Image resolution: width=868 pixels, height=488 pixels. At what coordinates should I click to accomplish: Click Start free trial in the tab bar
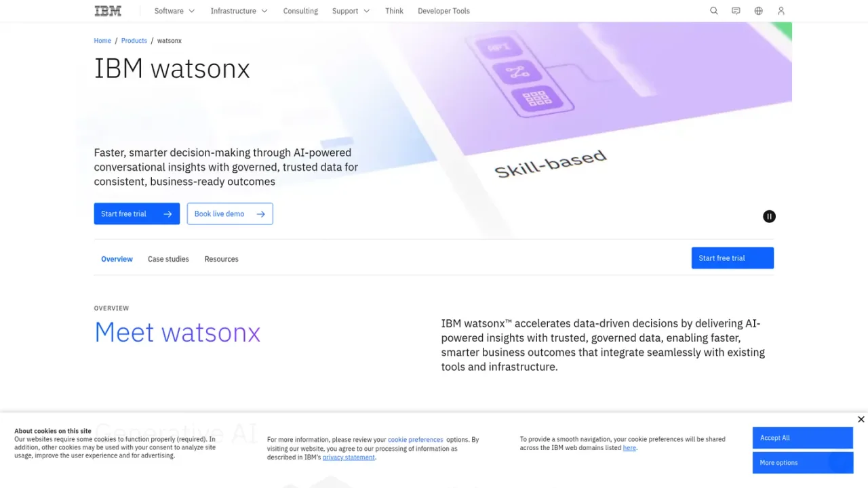point(732,258)
